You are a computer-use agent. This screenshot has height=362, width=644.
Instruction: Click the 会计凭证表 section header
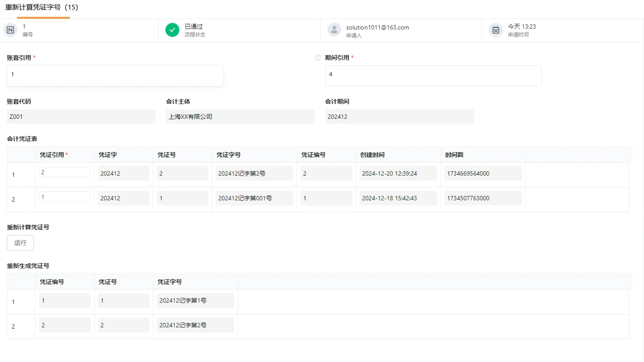point(22,138)
